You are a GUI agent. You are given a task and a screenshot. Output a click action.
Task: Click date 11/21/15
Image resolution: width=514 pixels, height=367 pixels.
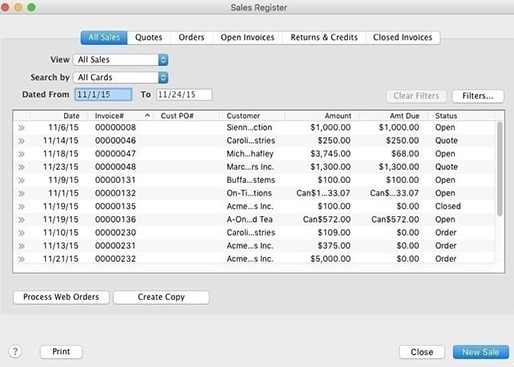click(x=61, y=259)
